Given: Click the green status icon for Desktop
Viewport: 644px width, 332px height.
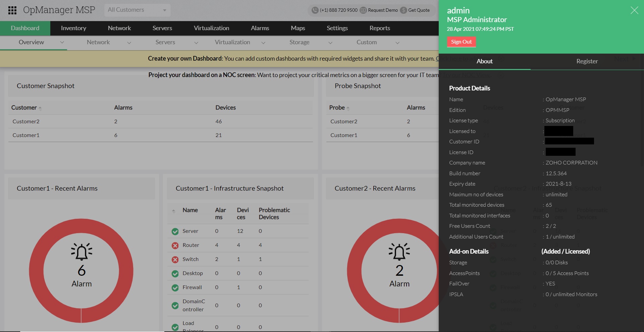Looking at the screenshot, I should tap(175, 273).
